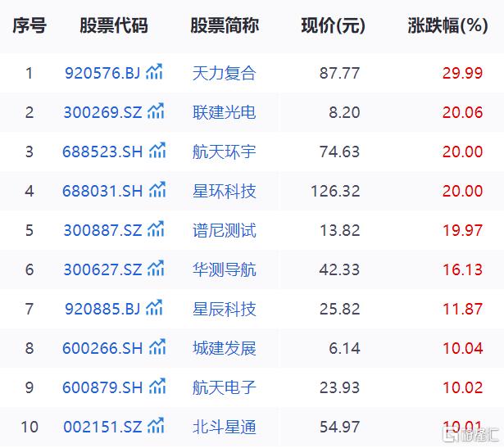Open chart icon beside 920576.BJ
Image resolution: width=504 pixels, height=448 pixels.
coord(154,71)
